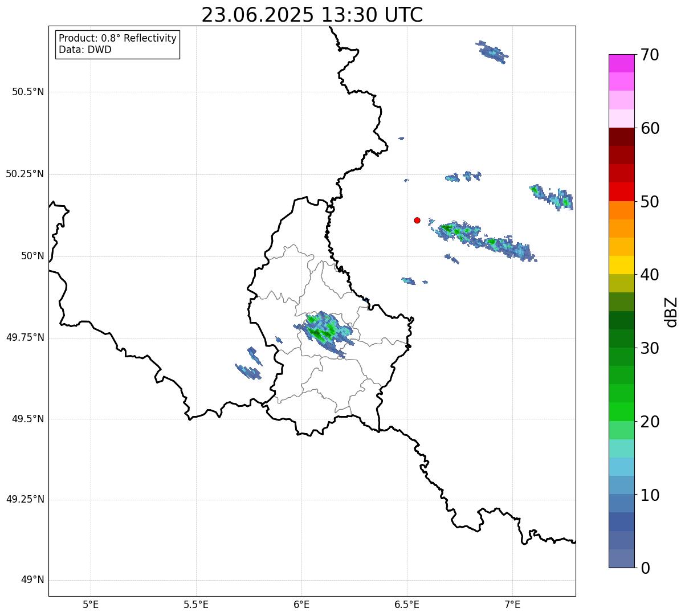Click the 49°N latitude label
Viewport: 685px width, 616px height.
coord(32,580)
